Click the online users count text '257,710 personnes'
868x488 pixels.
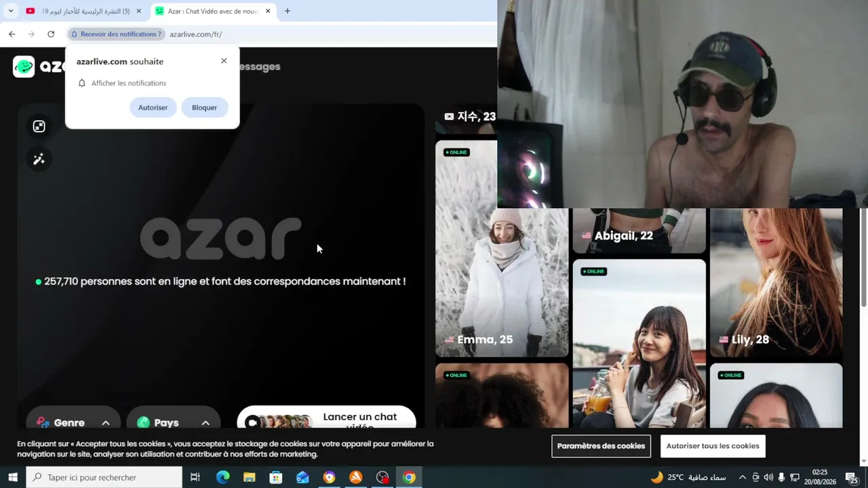tap(88, 281)
